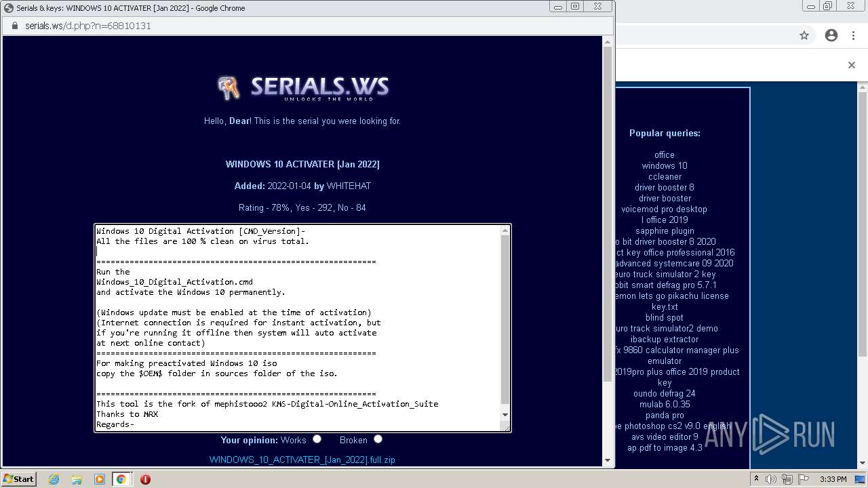868x488 pixels.
Task: Open the 'avs video editor 9' popular query
Action: pyautogui.click(x=665, y=436)
